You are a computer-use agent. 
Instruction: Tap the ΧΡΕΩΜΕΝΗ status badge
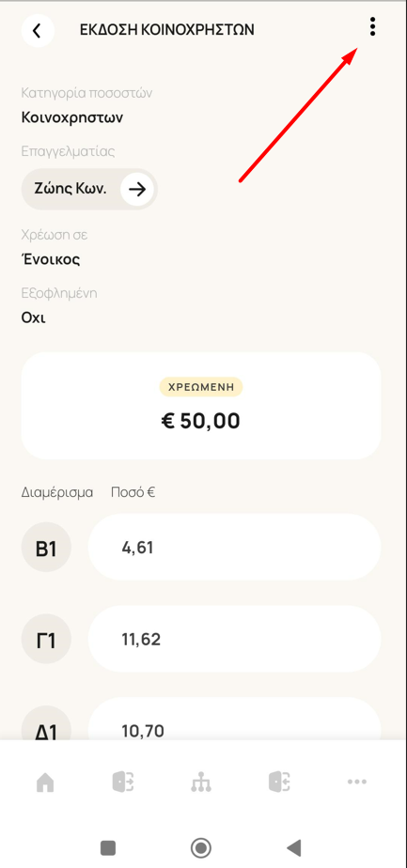[x=201, y=387]
